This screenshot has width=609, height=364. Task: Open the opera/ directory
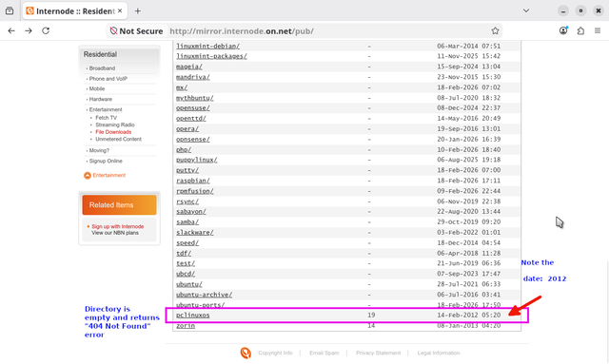(x=187, y=129)
